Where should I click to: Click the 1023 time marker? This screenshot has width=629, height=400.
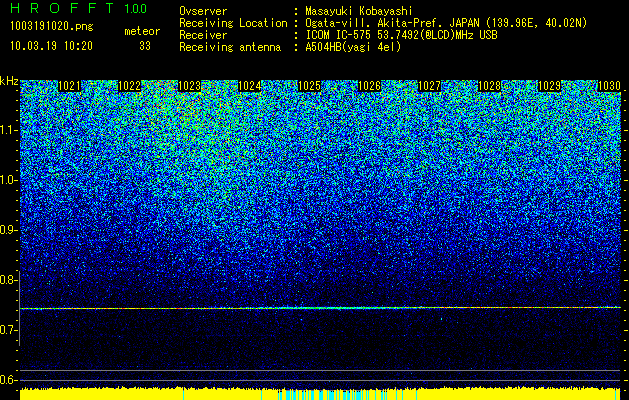(x=189, y=86)
